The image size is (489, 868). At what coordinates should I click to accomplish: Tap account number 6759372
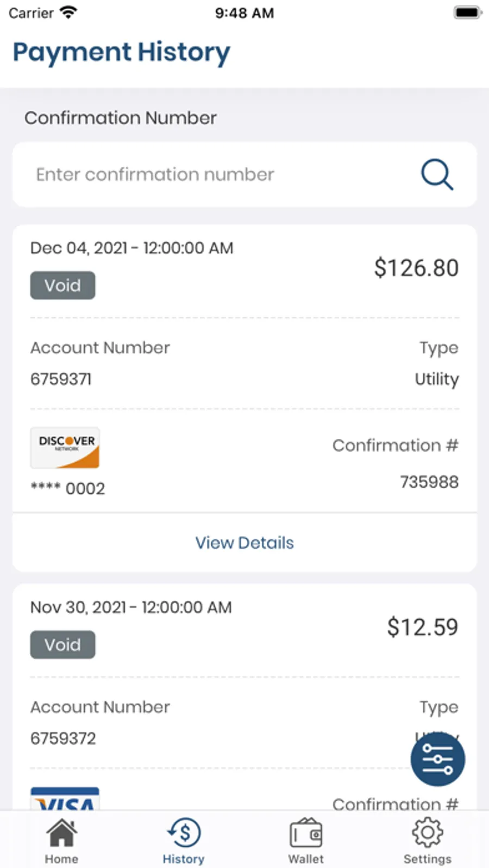point(63,738)
